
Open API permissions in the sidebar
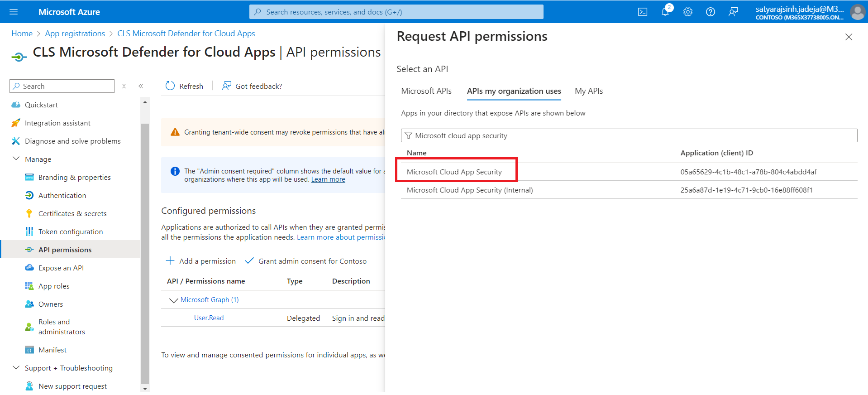coord(71,250)
